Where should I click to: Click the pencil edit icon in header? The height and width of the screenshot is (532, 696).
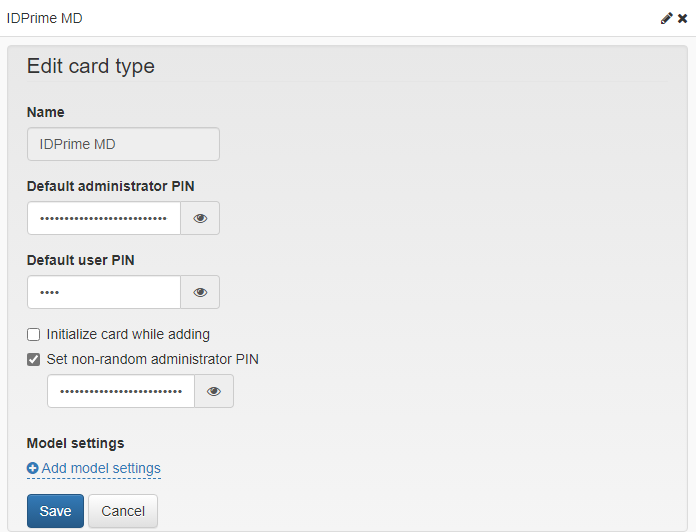pos(666,18)
